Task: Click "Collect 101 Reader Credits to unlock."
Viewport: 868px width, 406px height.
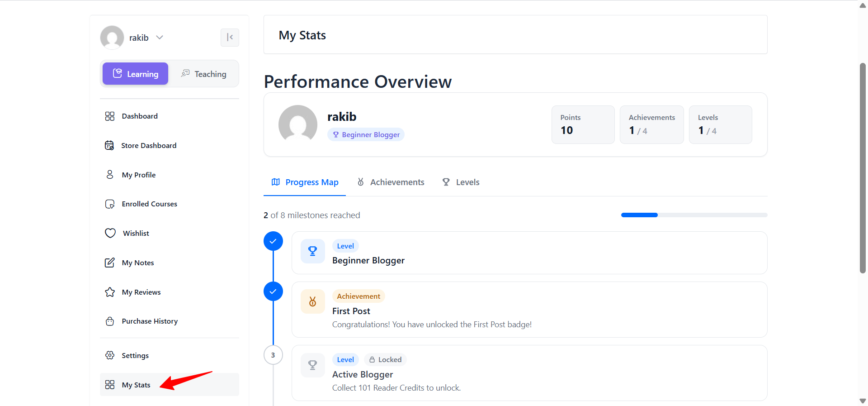Action: [x=396, y=388]
